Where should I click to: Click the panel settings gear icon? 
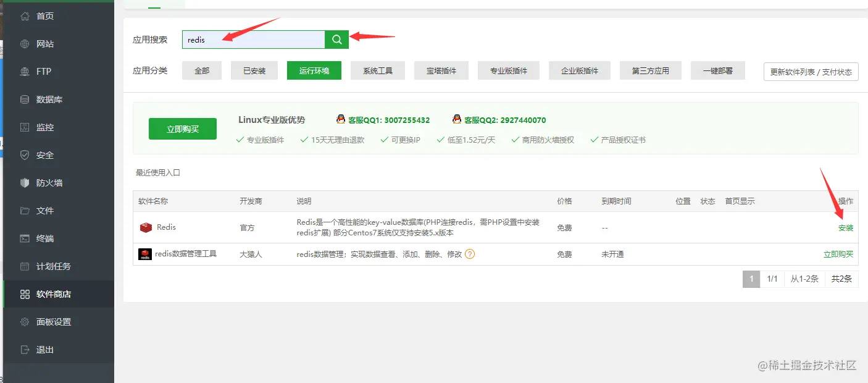[25, 322]
